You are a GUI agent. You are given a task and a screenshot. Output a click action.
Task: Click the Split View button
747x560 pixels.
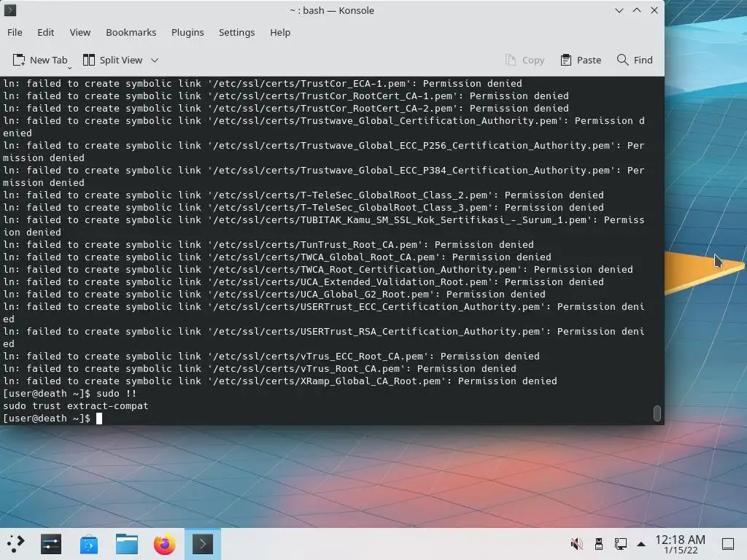(113, 60)
